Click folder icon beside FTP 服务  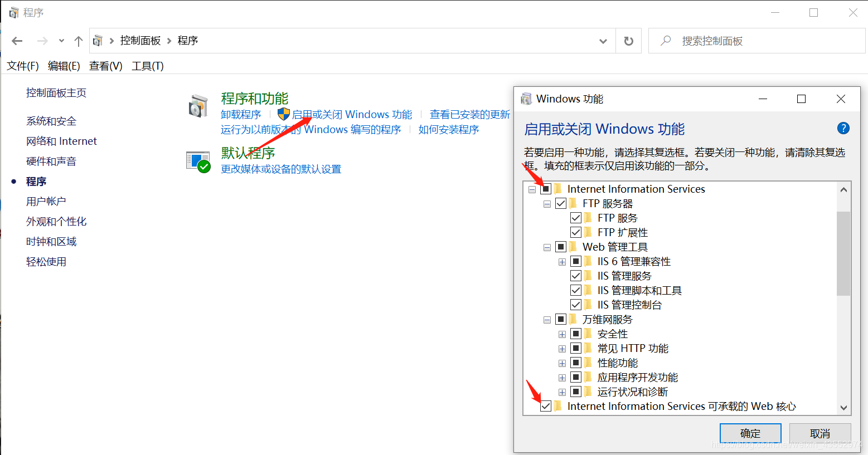(588, 218)
